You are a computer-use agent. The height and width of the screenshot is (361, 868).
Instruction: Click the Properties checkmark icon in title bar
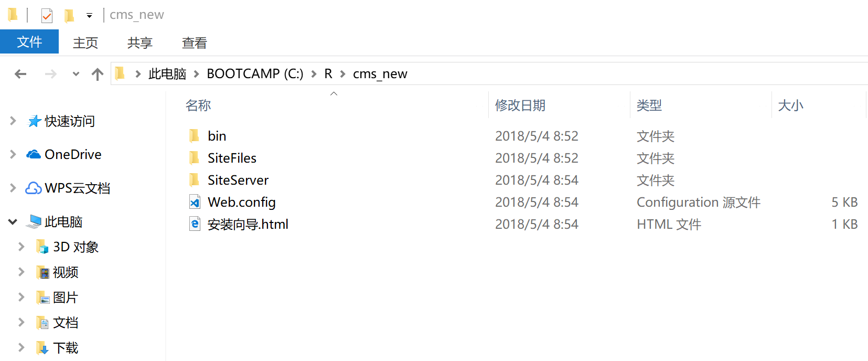click(47, 16)
